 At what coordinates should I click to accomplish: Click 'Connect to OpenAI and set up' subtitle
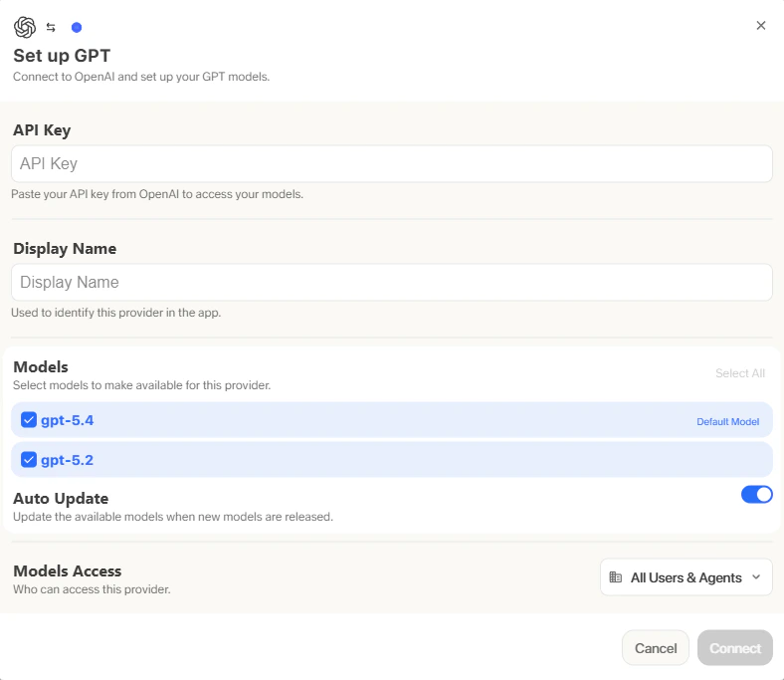pos(141,77)
